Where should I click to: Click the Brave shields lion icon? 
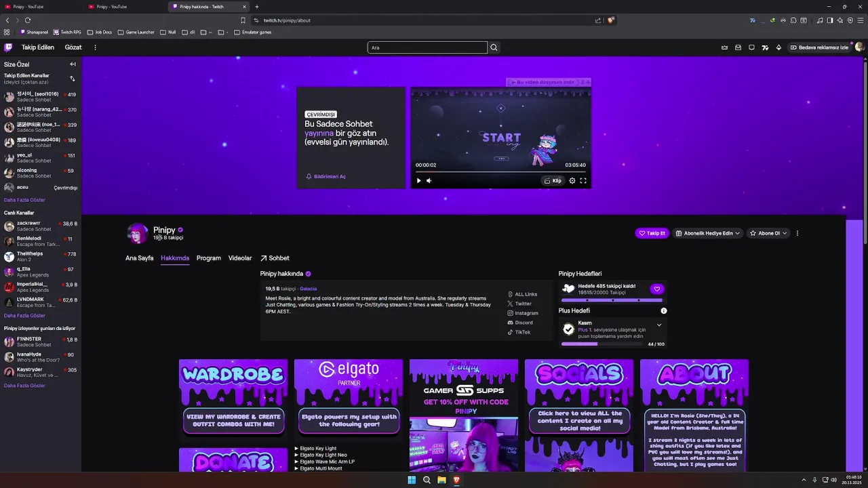click(611, 20)
